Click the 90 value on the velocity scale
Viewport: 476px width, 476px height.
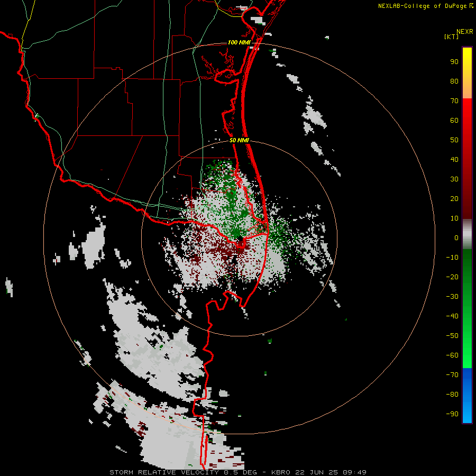454,62
